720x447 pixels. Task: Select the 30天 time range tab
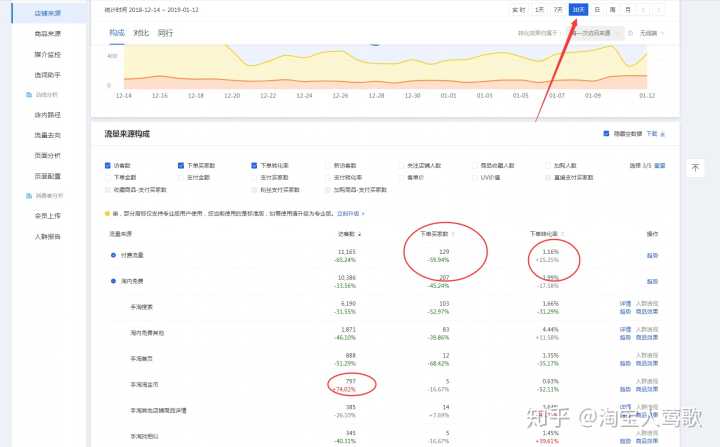tap(578, 9)
